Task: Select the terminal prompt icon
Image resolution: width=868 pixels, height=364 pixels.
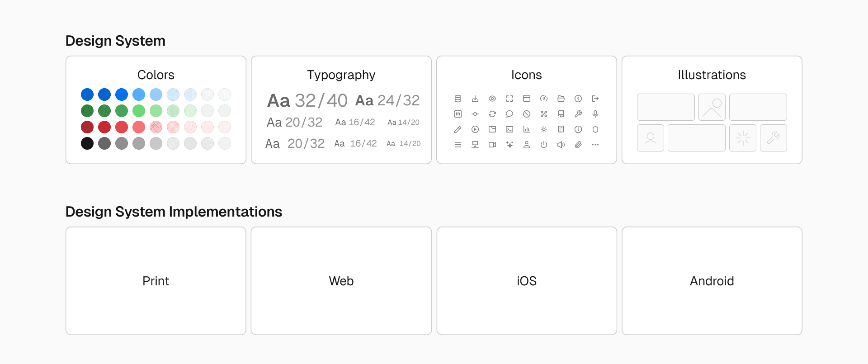Action: pos(509,129)
